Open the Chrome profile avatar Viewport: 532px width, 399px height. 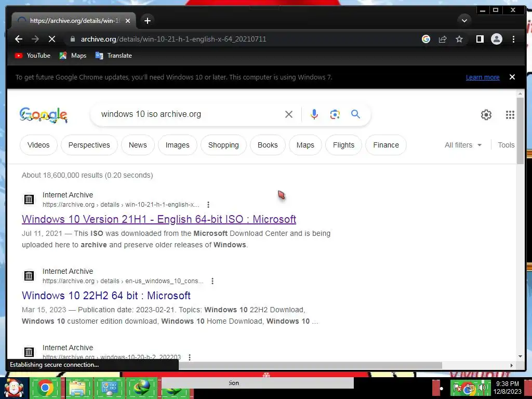pos(496,39)
